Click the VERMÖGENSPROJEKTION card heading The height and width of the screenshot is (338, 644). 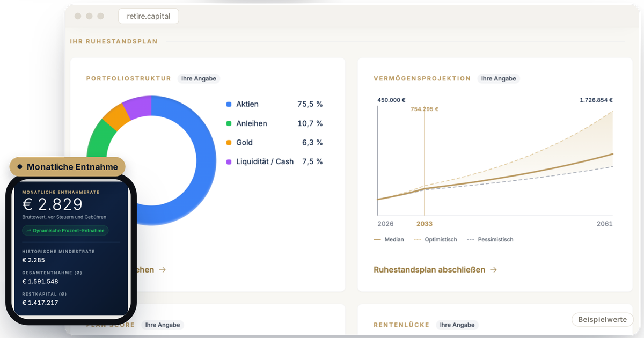[x=422, y=78]
